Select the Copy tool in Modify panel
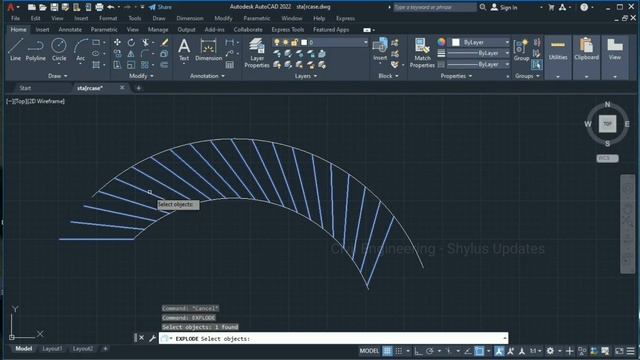 [117, 53]
